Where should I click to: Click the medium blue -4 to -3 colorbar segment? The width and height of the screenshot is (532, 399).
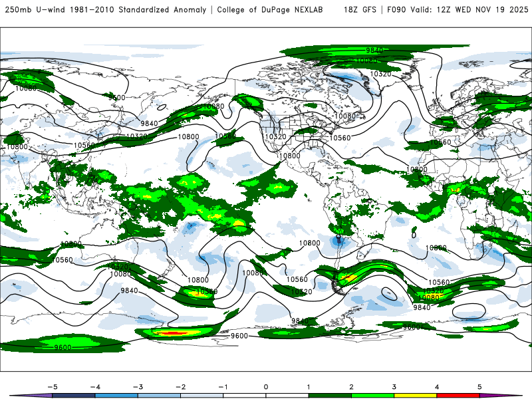tap(116, 396)
